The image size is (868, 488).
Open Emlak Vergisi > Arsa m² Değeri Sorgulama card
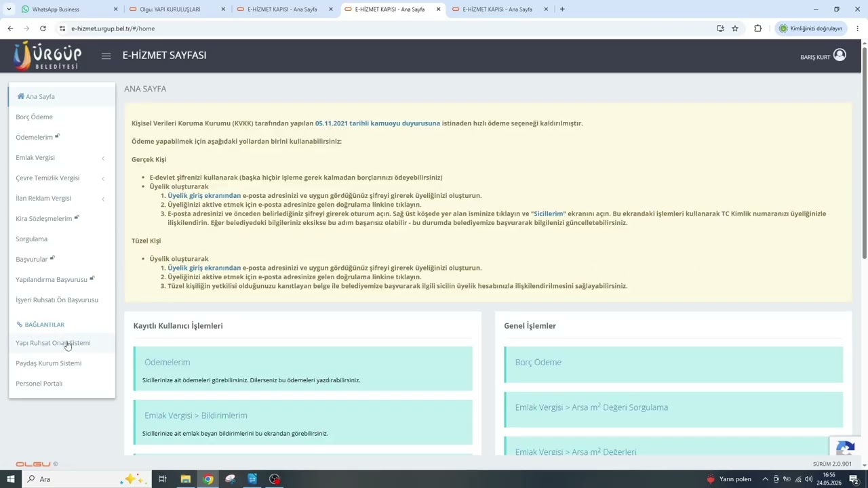[x=674, y=409]
